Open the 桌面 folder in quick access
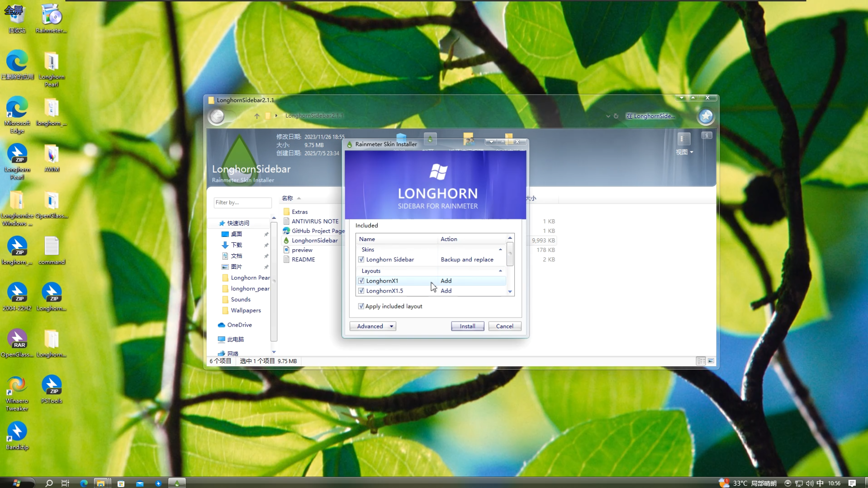Viewport: 868px width, 488px height. (236, 234)
